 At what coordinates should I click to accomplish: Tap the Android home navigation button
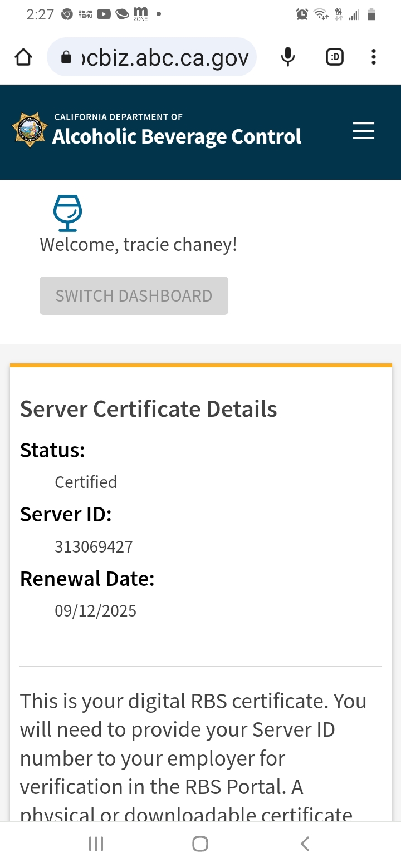pyautogui.click(x=200, y=844)
